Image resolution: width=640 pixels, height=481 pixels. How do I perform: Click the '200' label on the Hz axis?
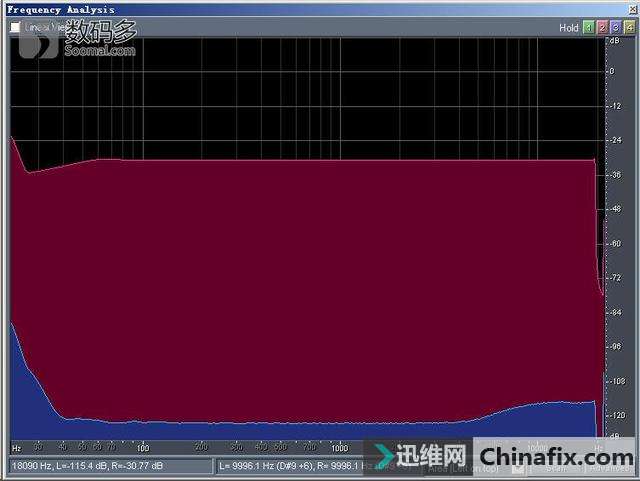(202, 447)
